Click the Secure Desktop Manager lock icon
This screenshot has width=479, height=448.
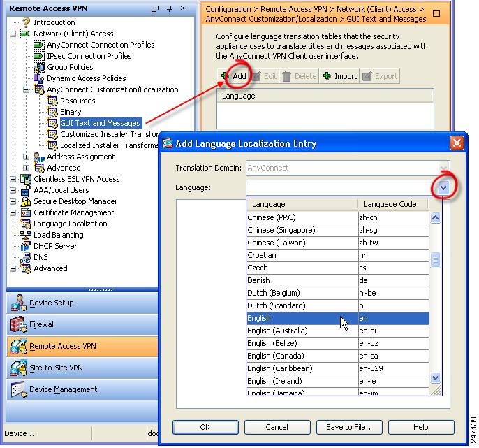(26, 201)
